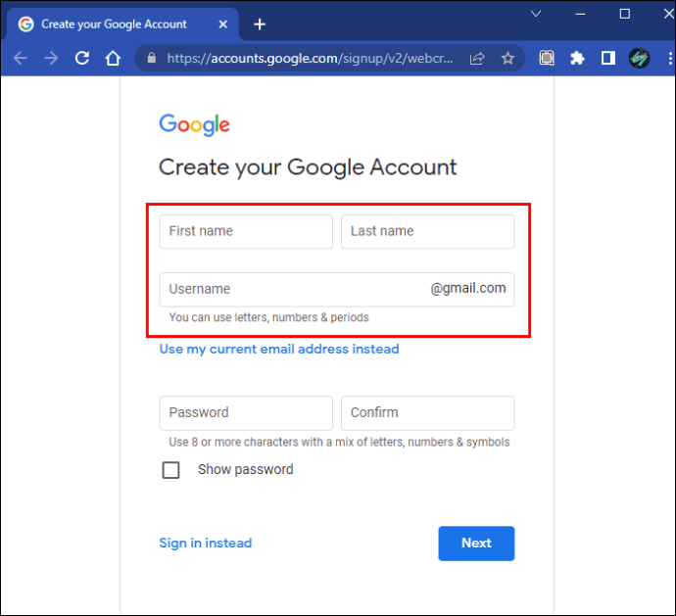
Task: Expand the tab search chevron
Action: tap(536, 14)
